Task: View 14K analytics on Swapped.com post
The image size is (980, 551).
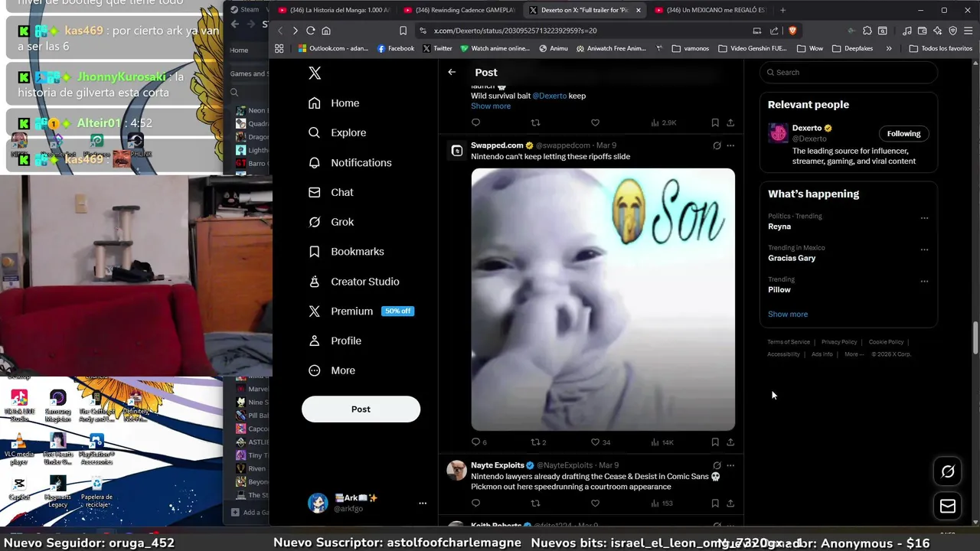Action: (661, 442)
